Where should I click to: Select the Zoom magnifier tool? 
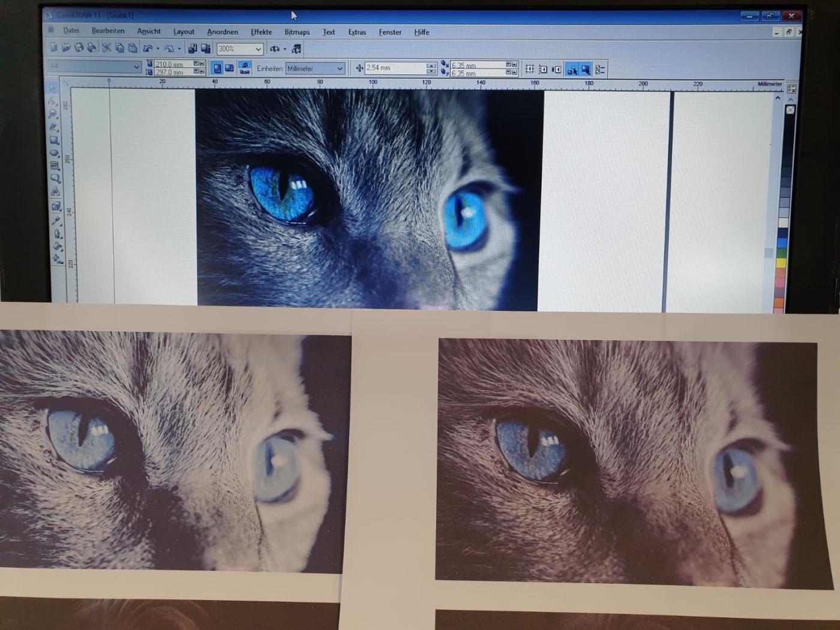(x=53, y=114)
